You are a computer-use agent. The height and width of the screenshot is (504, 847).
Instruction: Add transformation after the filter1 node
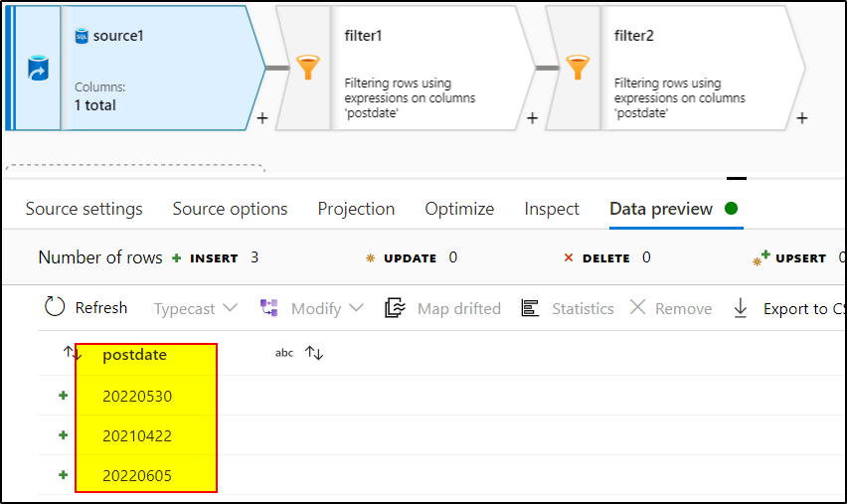[x=532, y=117]
